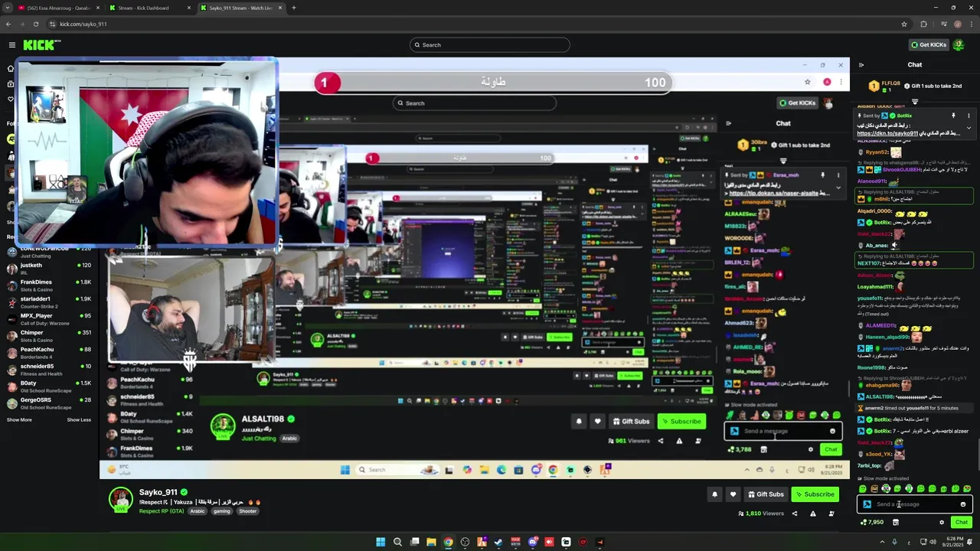Select Sayko_911 Stream tab

pyautogui.click(x=240, y=8)
